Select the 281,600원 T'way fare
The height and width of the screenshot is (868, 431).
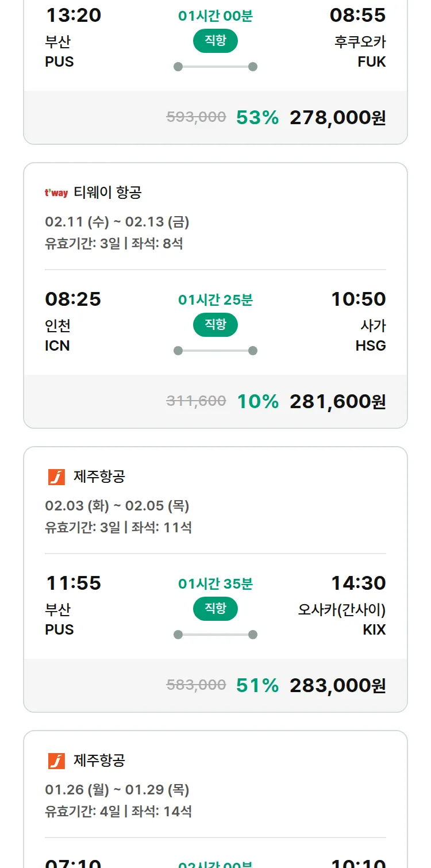(x=337, y=402)
